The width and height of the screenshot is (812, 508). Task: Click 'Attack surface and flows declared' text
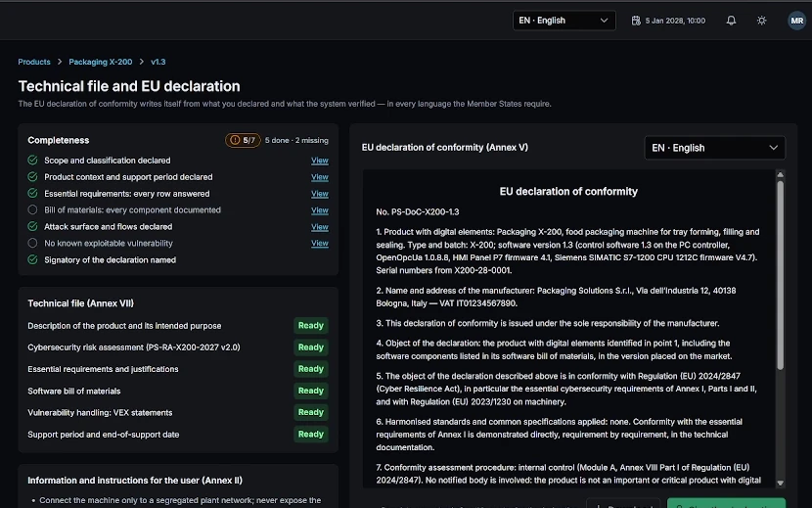click(x=109, y=226)
